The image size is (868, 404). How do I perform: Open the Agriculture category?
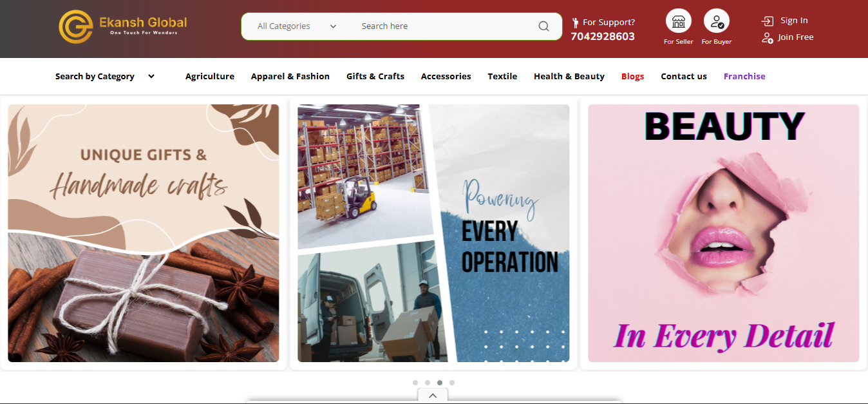click(210, 76)
